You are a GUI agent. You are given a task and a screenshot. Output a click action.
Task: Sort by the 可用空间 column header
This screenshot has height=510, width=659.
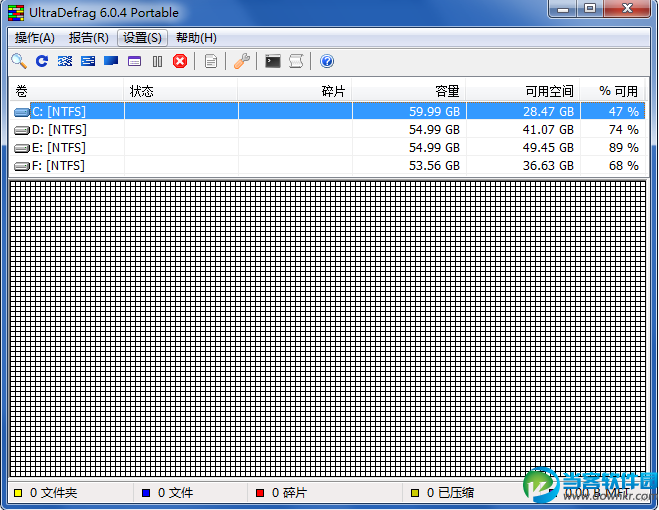522,90
